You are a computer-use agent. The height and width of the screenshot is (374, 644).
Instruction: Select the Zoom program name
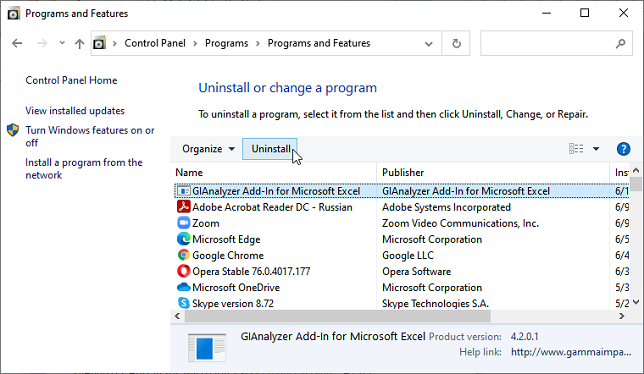pos(206,223)
